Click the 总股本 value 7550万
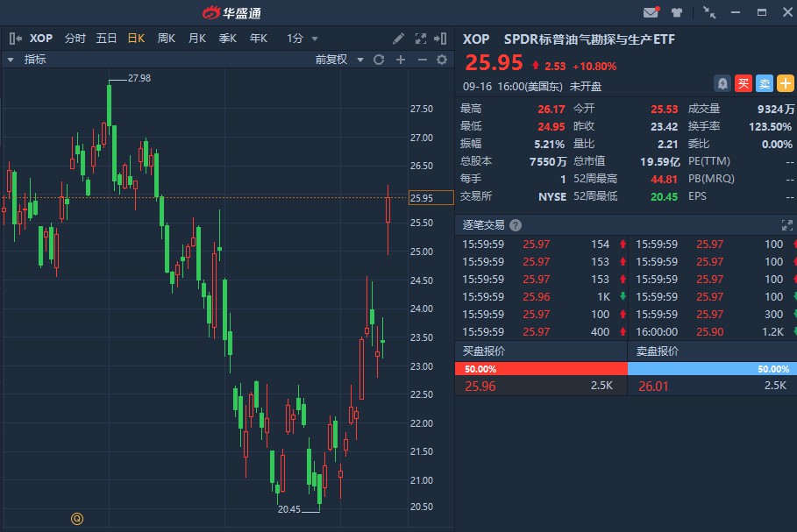 tap(547, 161)
